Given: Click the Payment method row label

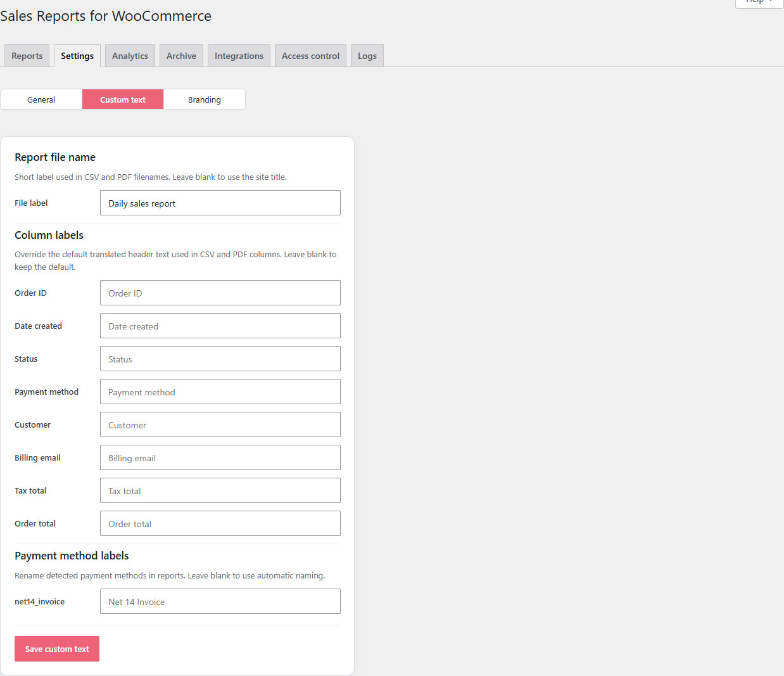Looking at the screenshot, I should (x=46, y=392).
